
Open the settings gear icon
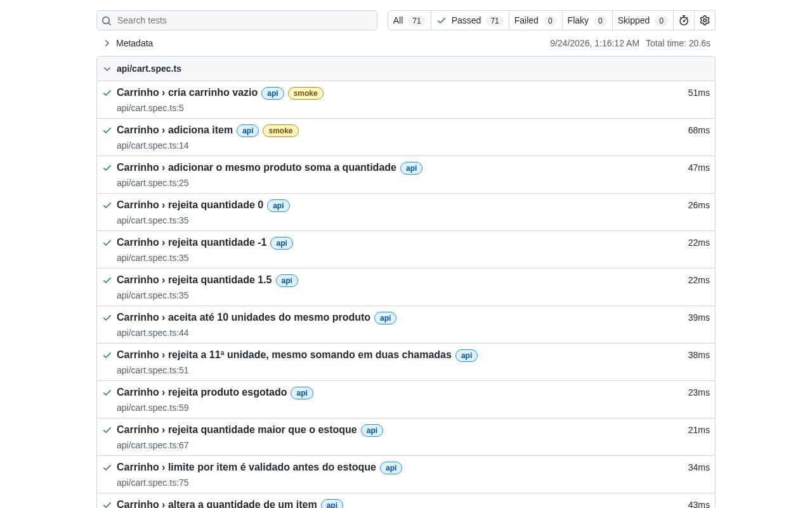(705, 20)
